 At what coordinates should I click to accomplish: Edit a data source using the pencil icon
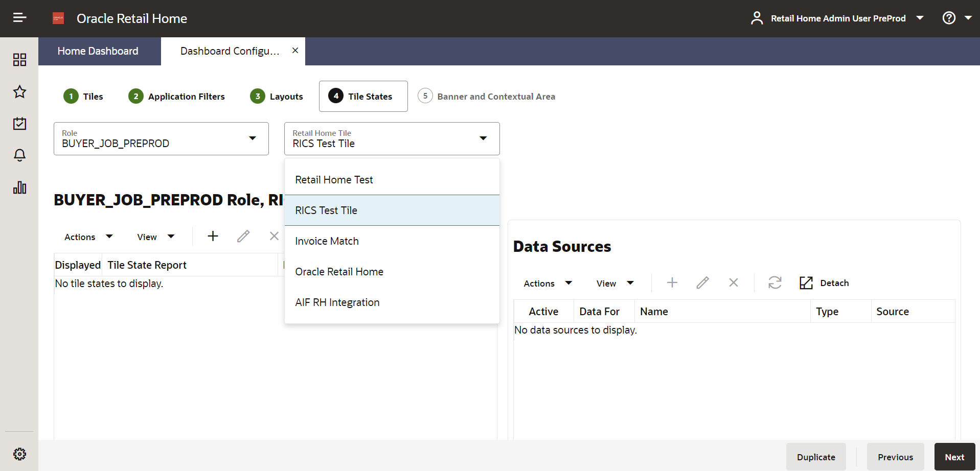click(x=703, y=282)
